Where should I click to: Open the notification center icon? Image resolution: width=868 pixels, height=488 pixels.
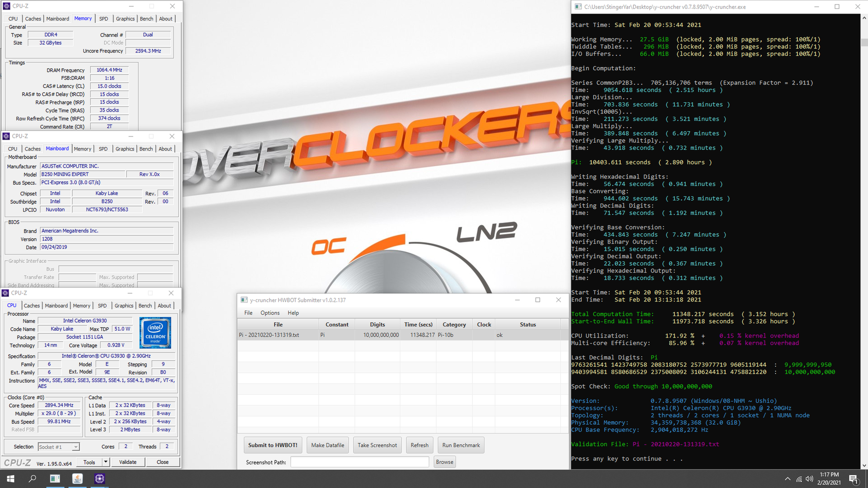click(x=854, y=479)
